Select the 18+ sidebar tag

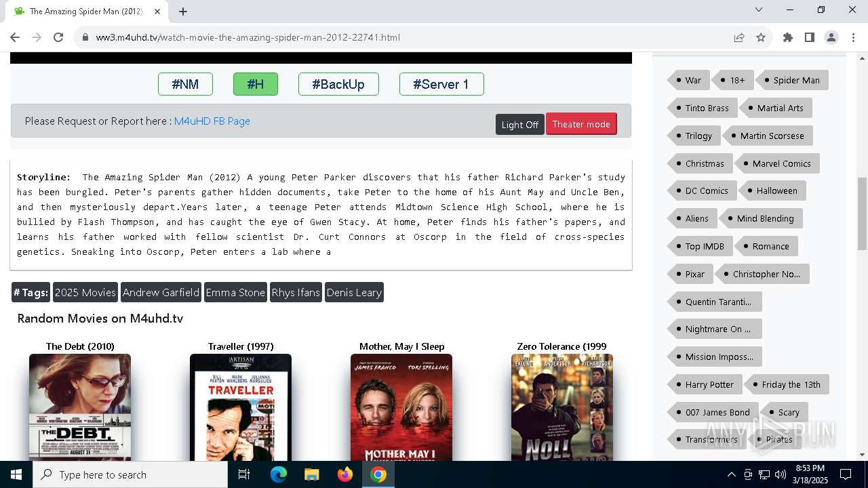732,80
